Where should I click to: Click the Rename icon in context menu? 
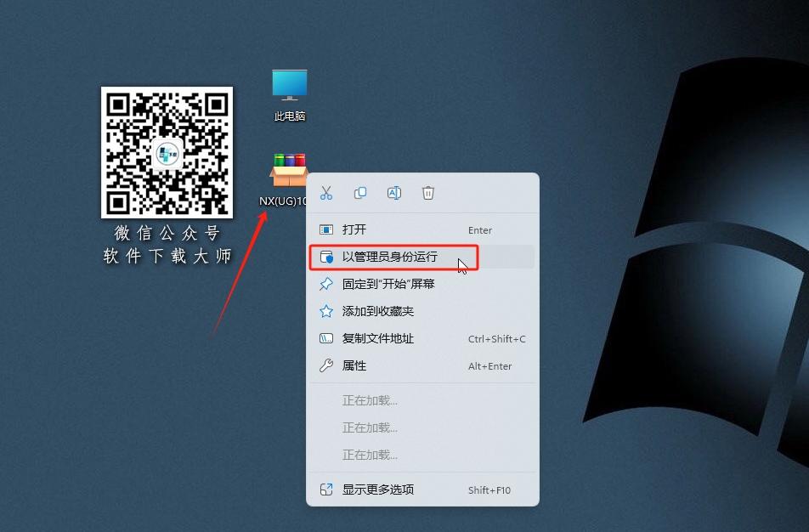tap(394, 193)
